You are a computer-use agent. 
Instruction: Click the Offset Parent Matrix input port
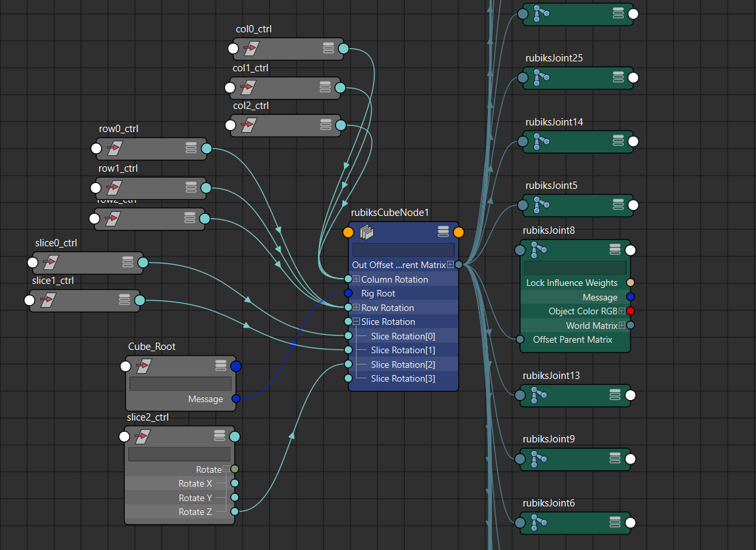pyautogui.click(x=520, y=339)
